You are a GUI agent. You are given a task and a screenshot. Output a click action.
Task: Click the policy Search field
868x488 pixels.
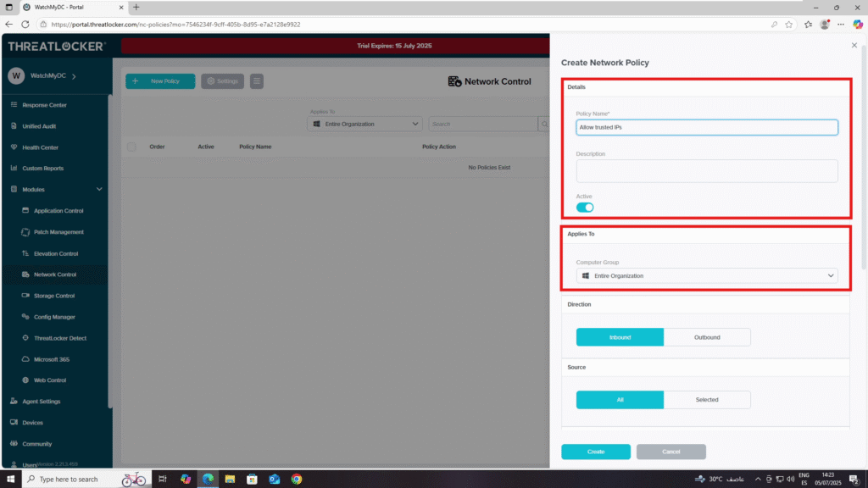(482, 124)
